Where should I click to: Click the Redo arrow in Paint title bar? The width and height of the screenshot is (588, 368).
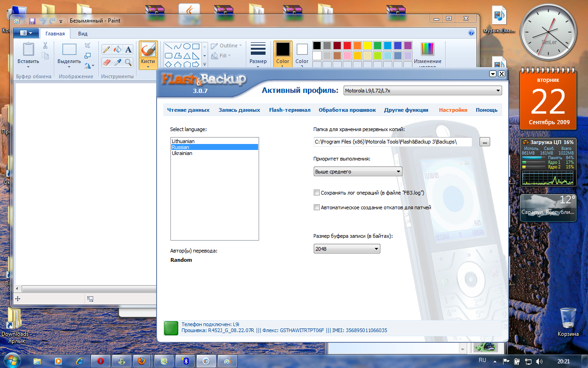(x=52, y=21)
